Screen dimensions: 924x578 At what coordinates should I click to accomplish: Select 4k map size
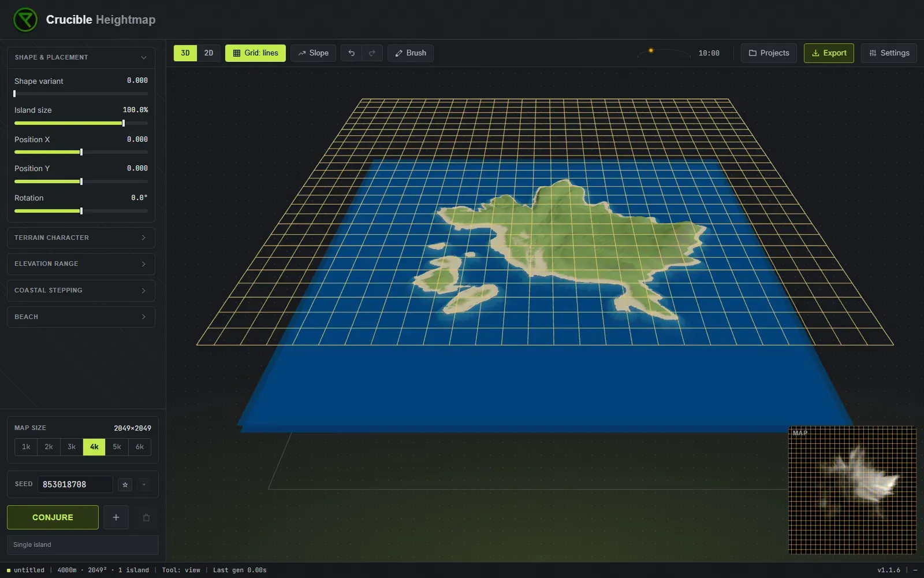94,447
